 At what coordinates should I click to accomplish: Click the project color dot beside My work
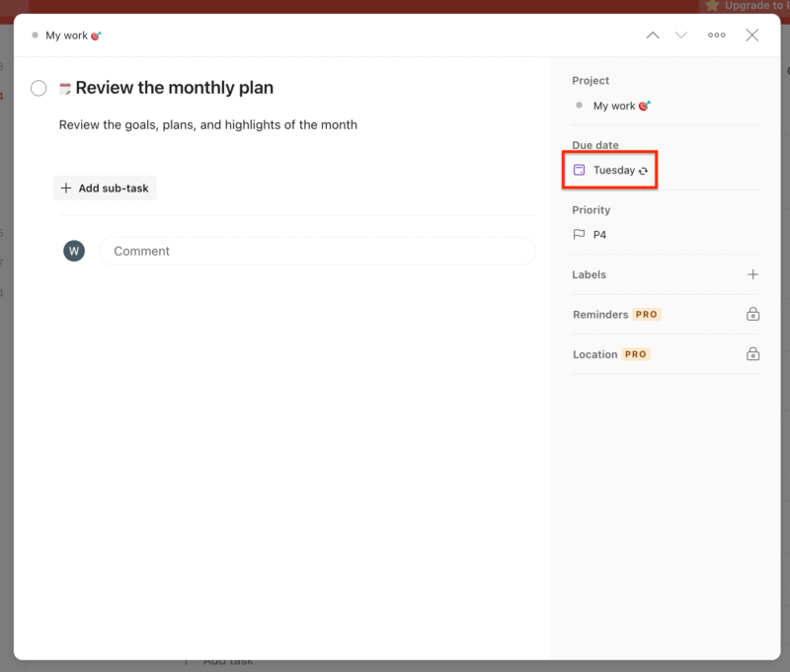click(578, 106)
